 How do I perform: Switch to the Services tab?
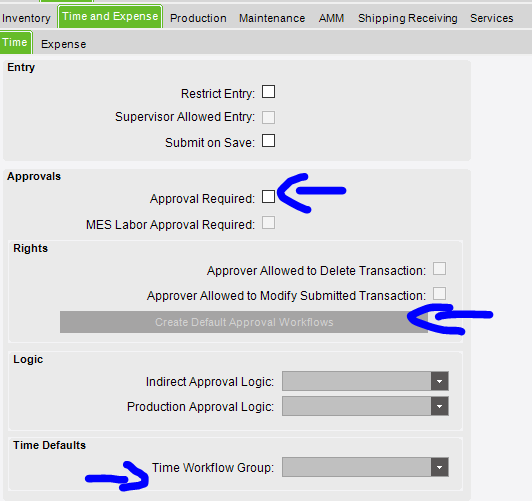491,18
